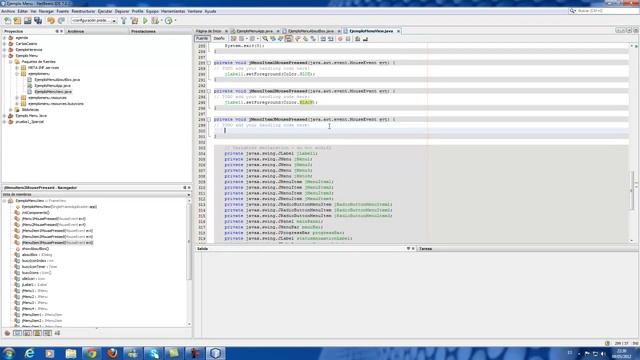This screenshot has width=640, height=360.
Task: Open the project configuration dropdown
Action: [94, 20]
